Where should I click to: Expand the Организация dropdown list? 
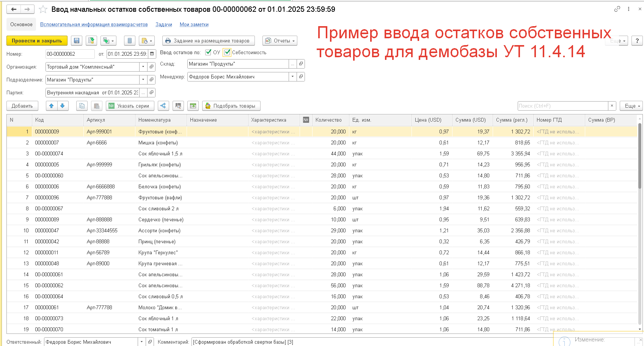pos(143,67)
